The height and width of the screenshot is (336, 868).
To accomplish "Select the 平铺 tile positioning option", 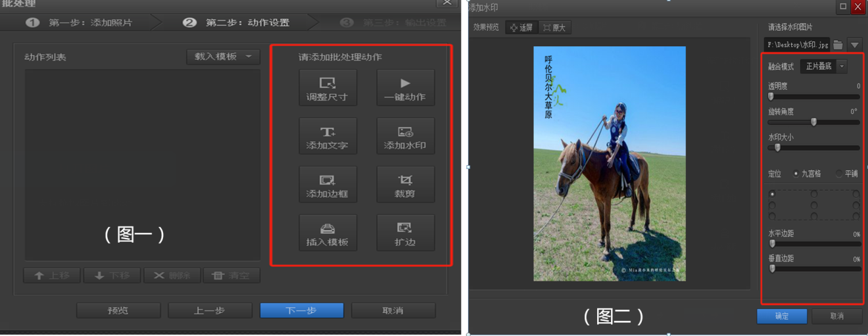I will point(839,174).
